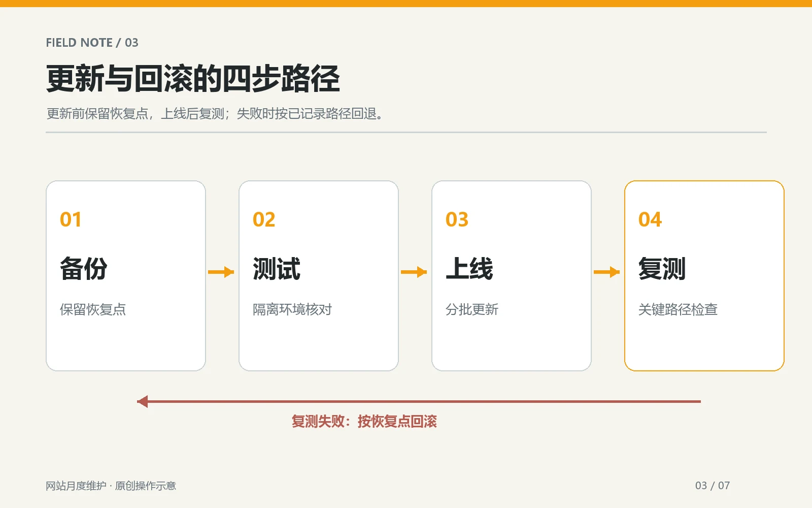
Task: Click the orange arrow from 上线 to 复测
Action: point(607,272)
